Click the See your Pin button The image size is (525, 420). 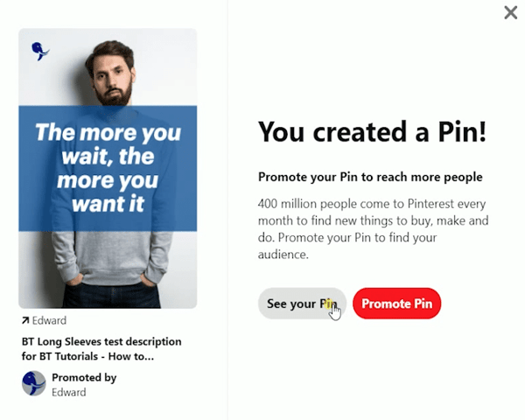[302, 304]
